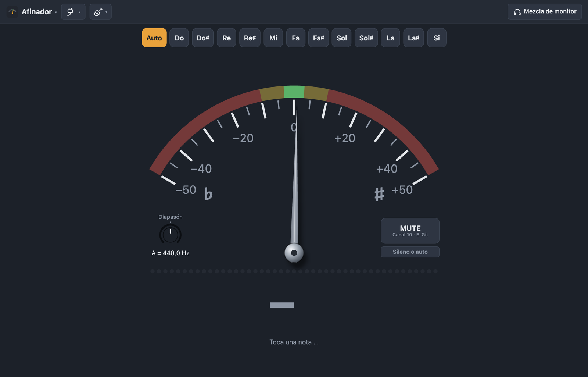Image resolution: width=588 pixels, height=377 pixels.
Task: Click the tuner needle pivot knob
Action: (294, 253)
